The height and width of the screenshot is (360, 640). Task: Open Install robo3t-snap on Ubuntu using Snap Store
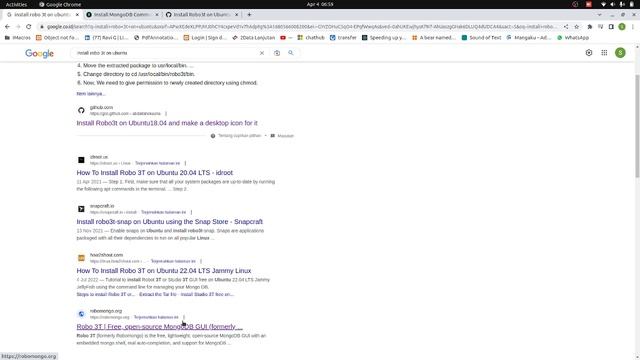click(169, 222)
